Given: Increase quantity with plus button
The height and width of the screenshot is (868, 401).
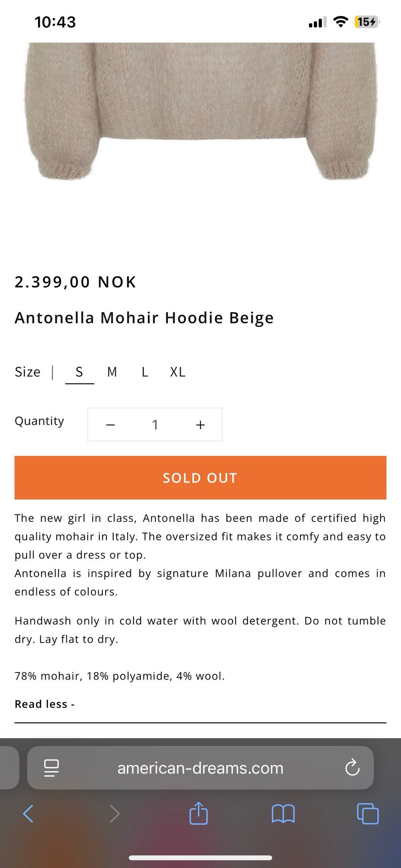Looking at the screenshot, I should (200, 425).
